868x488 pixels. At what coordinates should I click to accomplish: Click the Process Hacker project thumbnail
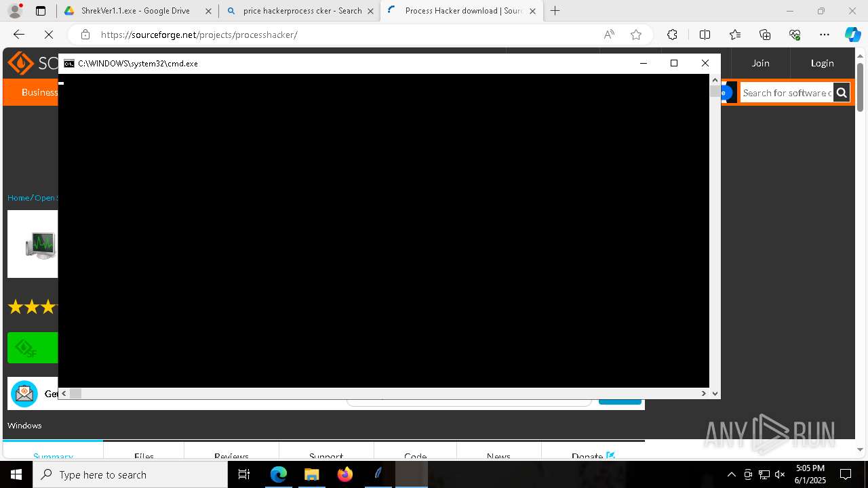coord(33,244)
